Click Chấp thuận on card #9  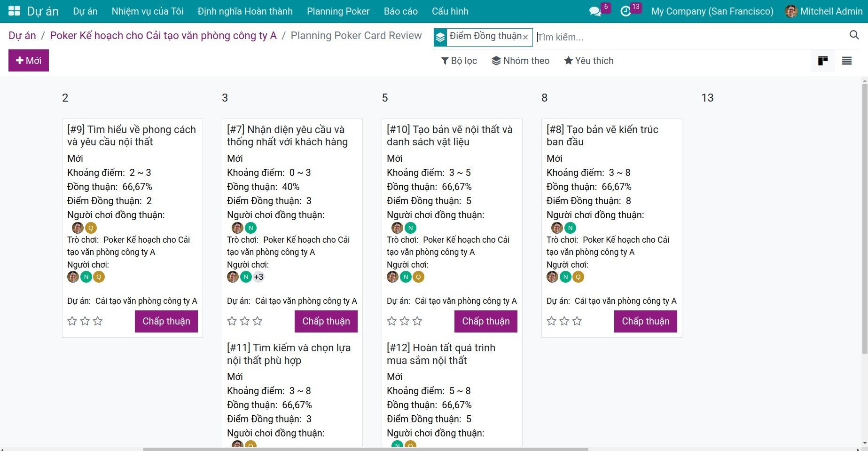click(166, 321)
